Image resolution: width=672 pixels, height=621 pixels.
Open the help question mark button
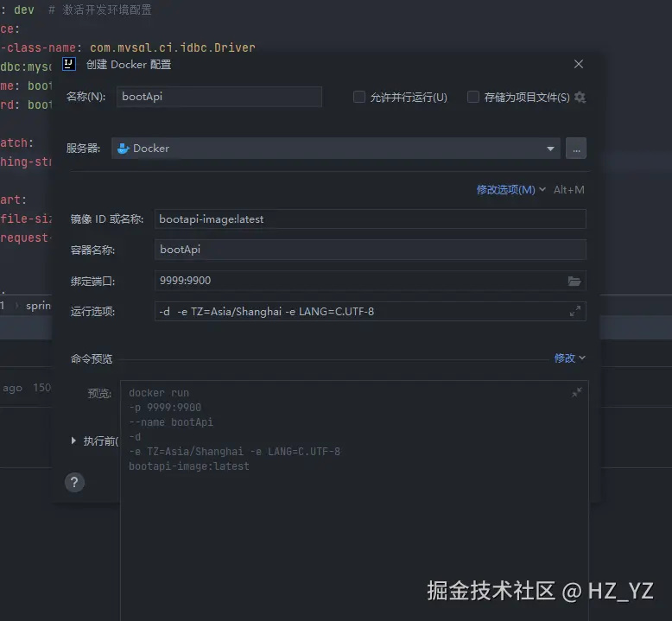tap(74, 483)
